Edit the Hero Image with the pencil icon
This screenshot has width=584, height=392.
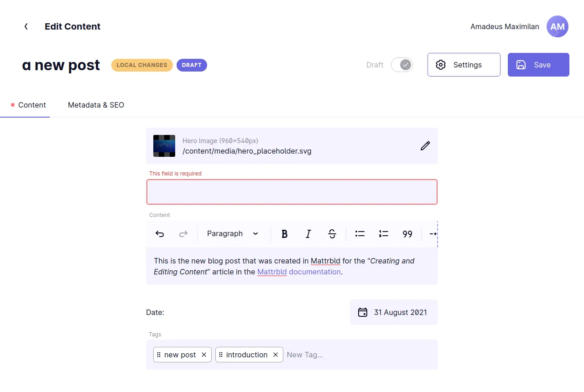(425, 146)
